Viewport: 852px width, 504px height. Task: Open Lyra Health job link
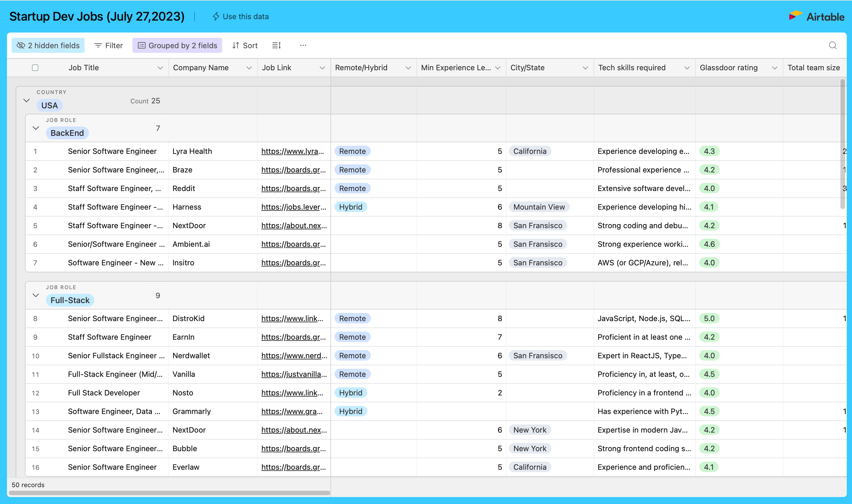292,151
